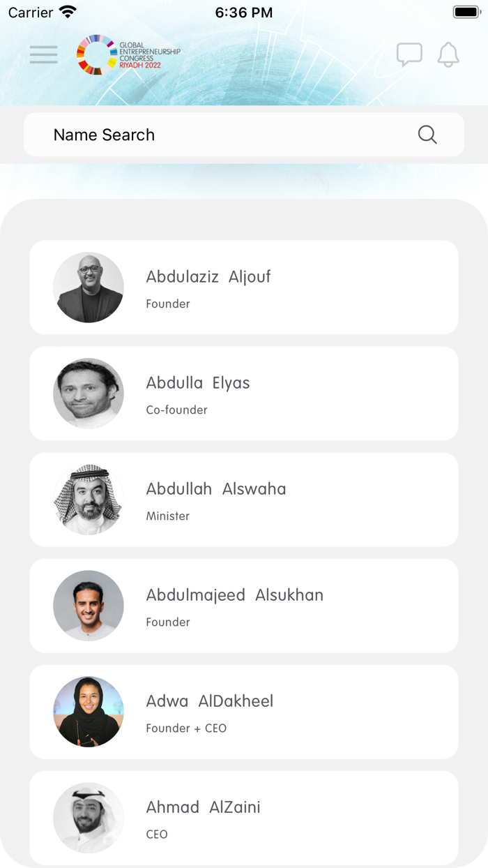488x868 pixels.
Task: Open the chat messages icon
Action: coord(410,54)
